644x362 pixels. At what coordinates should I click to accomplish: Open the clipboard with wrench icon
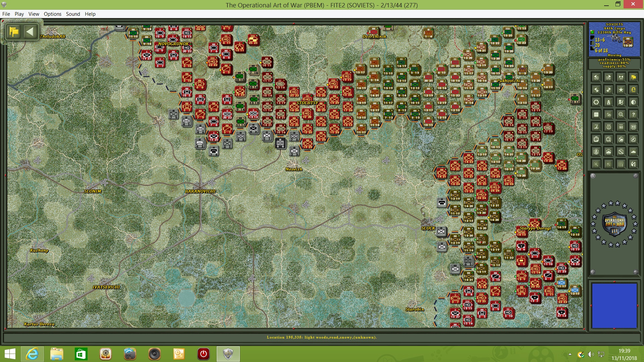click(621, 152)
